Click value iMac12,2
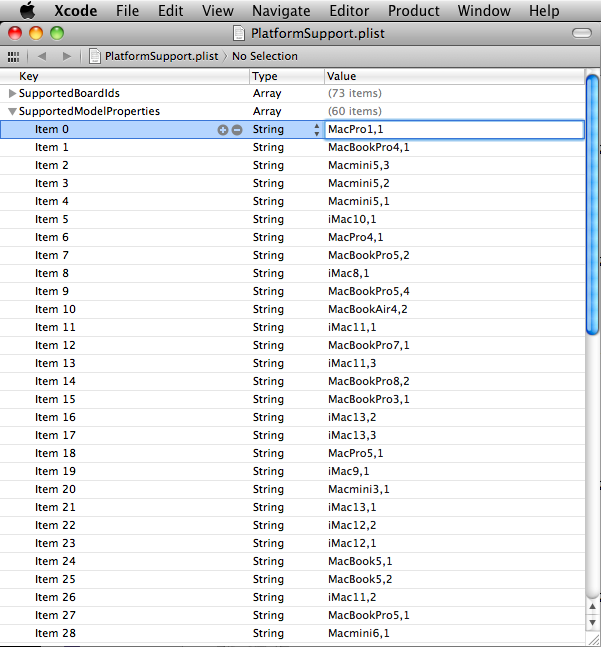The width and height of the screenshot is (601, 647). (352, 525)
